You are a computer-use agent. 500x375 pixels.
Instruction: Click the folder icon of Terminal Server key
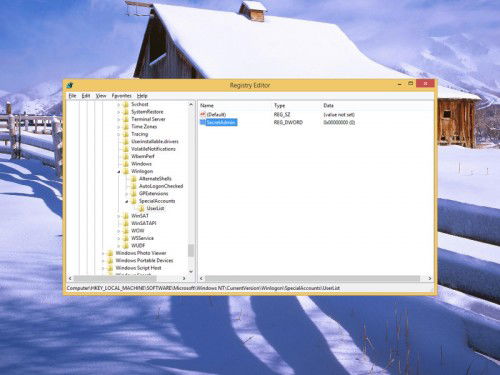point(126,119)
